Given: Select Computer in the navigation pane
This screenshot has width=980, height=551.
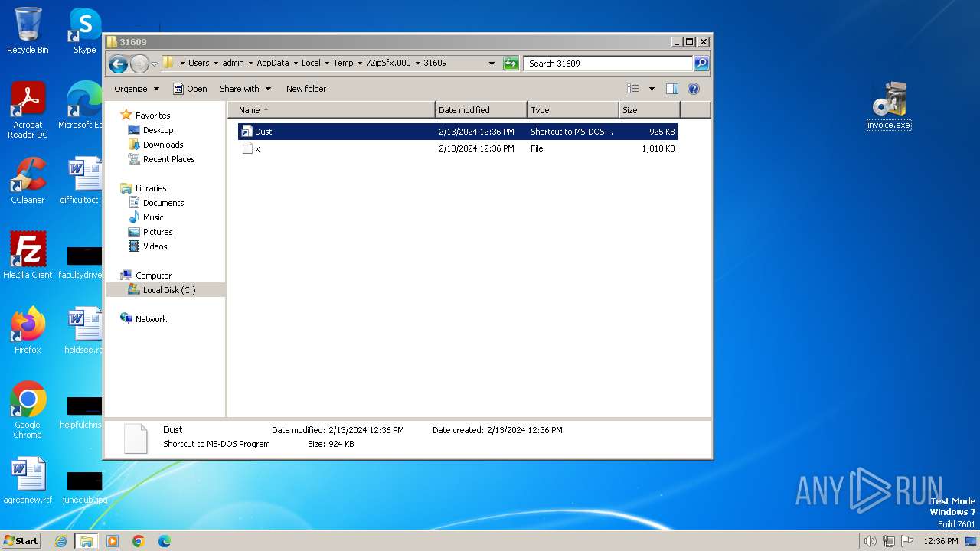Looking at the screenshot, I should pyautogui.click(x=153, y=275).
